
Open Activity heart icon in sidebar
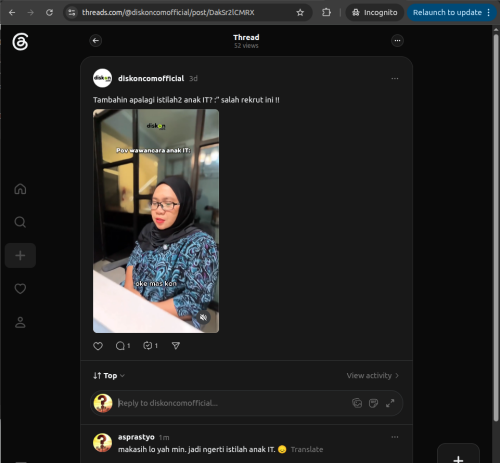point(20,289)
